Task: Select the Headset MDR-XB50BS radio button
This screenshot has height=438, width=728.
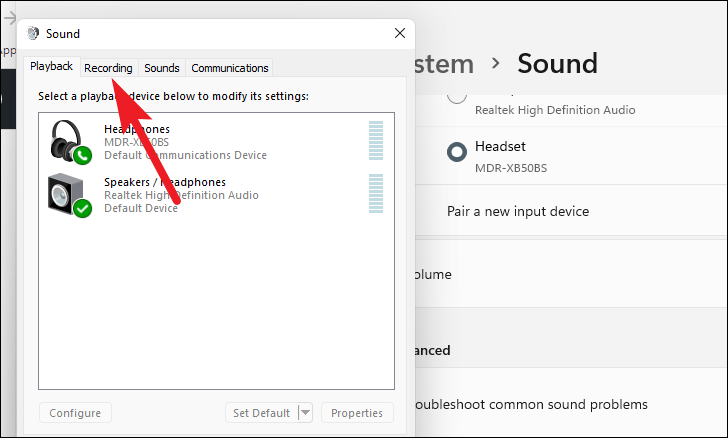Action: coord(457,152)
